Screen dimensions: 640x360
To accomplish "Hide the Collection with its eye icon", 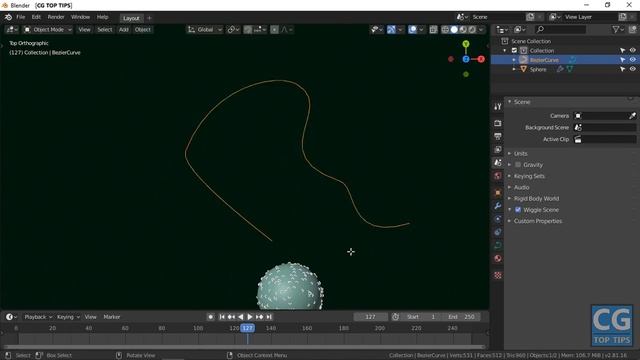I will pyautogui.click(x=632, y=51).
